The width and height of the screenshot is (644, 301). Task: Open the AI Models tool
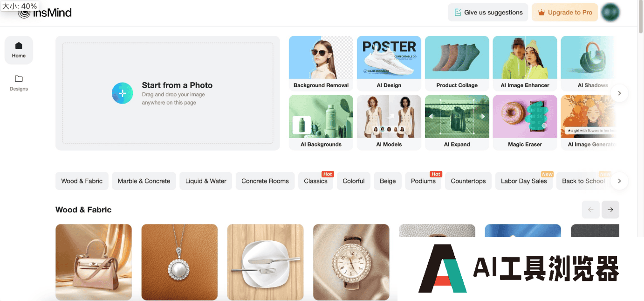(x=389, y=123)
